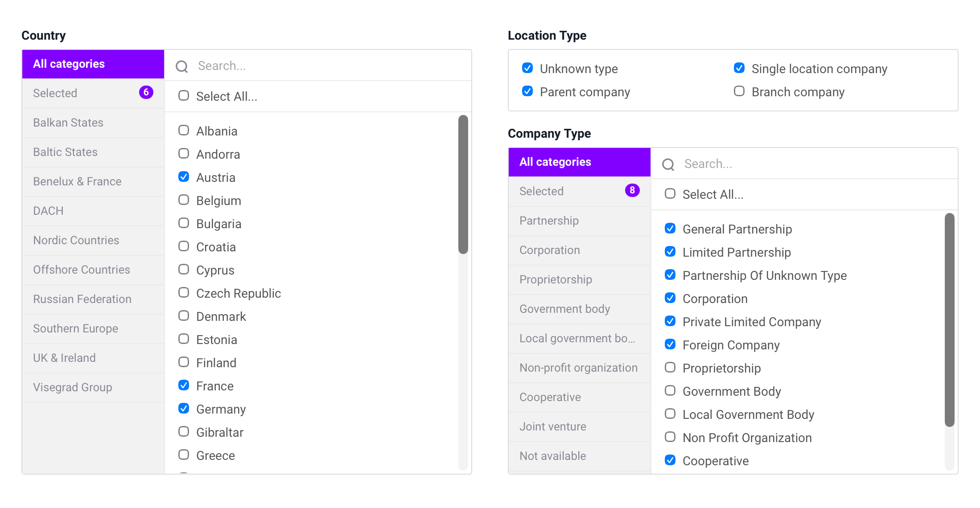Click the company type list scrollbar thumb

(949, 320)
